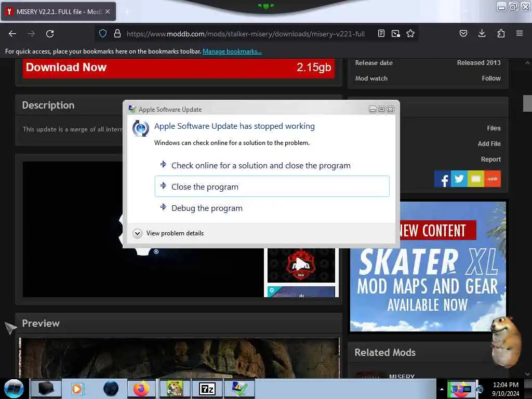
Task: Click the Release date label
Action: 374,63
